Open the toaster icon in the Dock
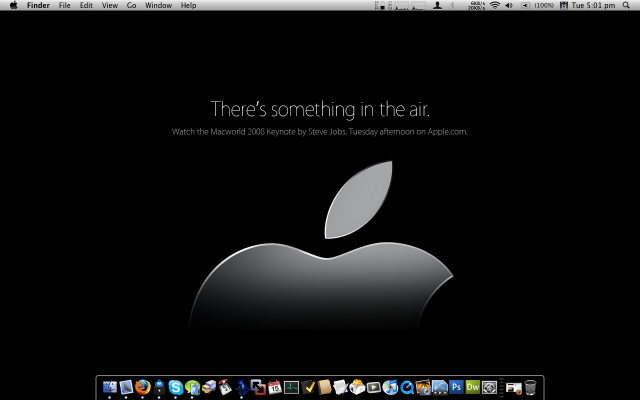640x400 pixels. click(x=357, y=387)
